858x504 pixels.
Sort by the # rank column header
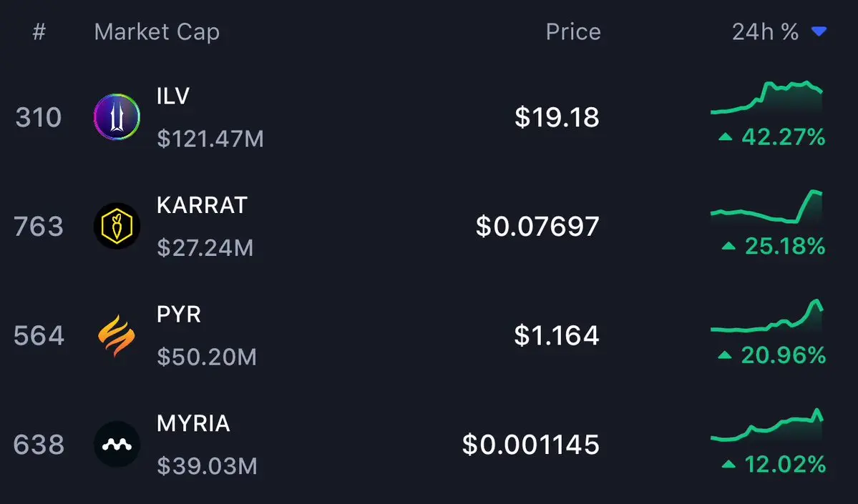point(39,31)
